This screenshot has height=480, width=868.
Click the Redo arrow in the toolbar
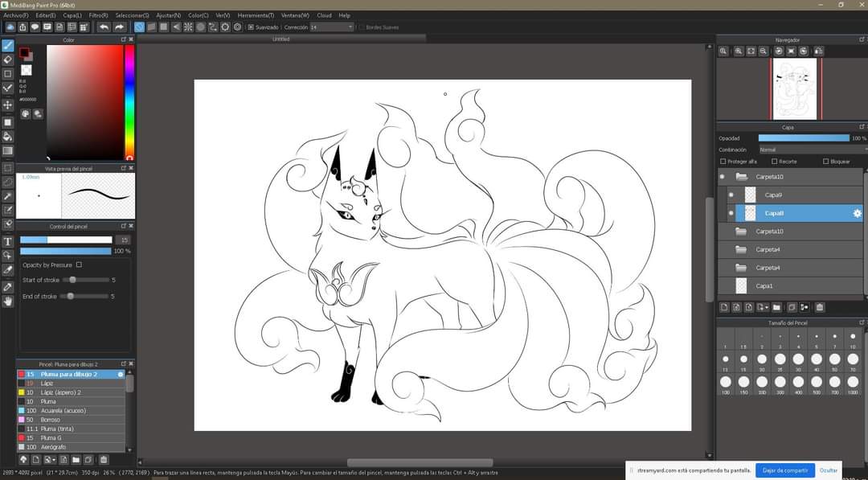tap(119, 27)
